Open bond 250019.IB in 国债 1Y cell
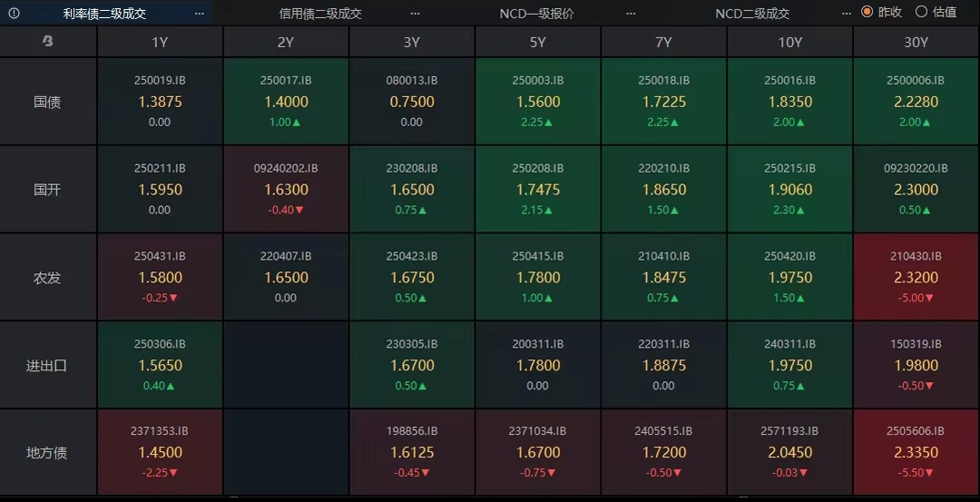The width and height of the screenshot is (980, 502). (x=160, y=81)
